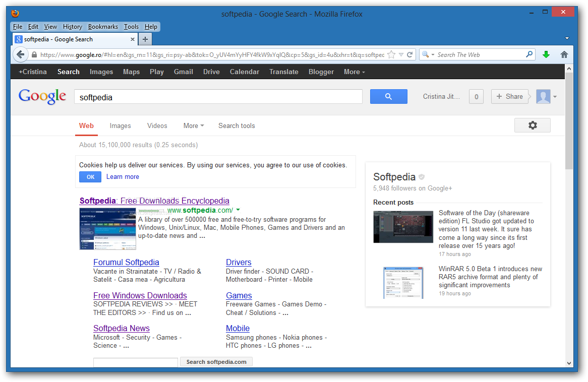Click the Search softpedia.com button
This screenshot has height=382, width=588.
tap(216, 362)
